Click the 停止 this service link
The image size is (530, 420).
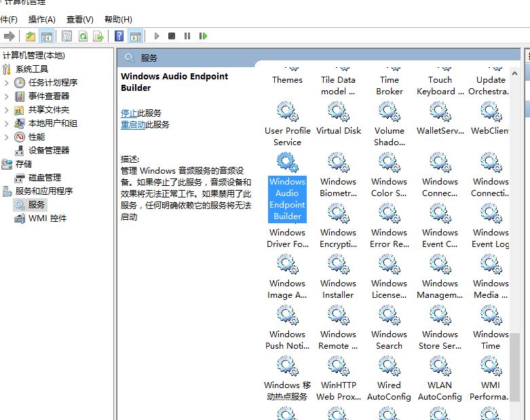pyautogui.click(x=129, y=113)
